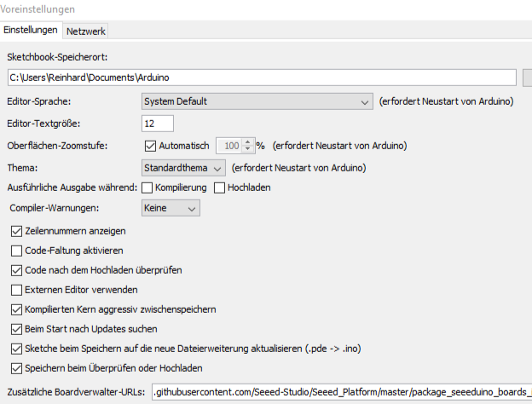Click the Zusätzliche Boardverwalter-URLs field
This screenshot has width=532, height=404.
click(x=341, y=392)
